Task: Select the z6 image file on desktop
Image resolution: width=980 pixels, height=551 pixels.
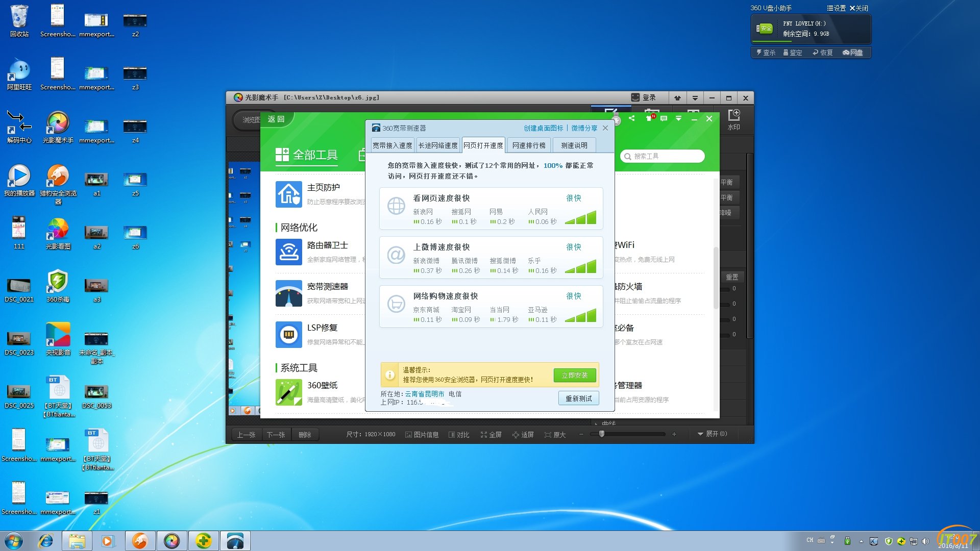Action: pyautogui.click(x=135, y=237)
